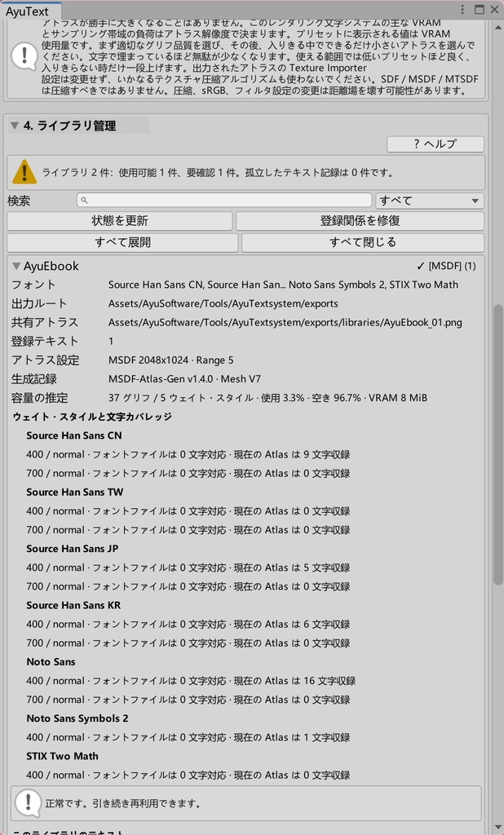This screenshot has height=835, width=504.
Task: Click the info icon beside 正常です message
Action: tap(29, 803)
